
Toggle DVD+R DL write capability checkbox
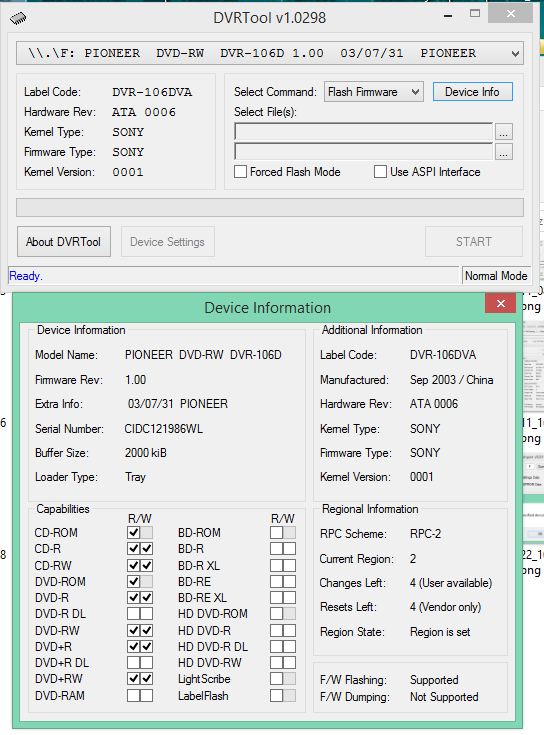coord(147,663)
